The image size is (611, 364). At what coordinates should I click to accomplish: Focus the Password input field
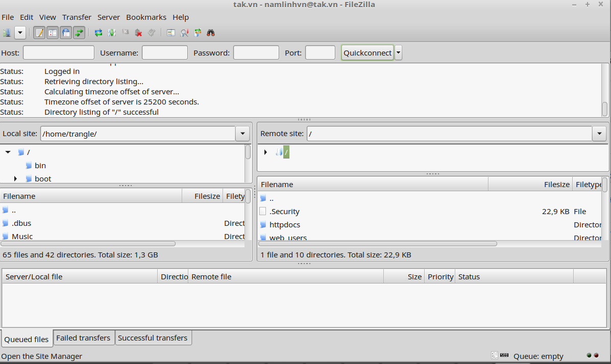(x=256, y=53)
